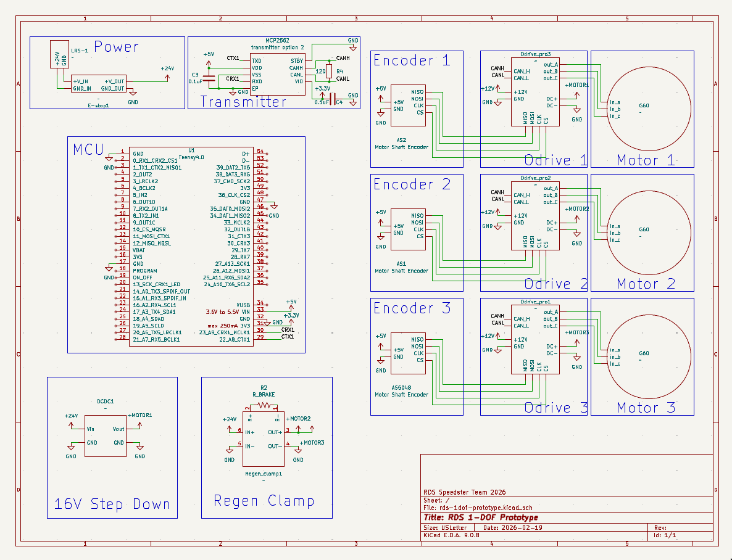This screenshot has height=560, width=732.
Task: Click the "Regen Clamp" block title
Action: [x=264, y=501]
